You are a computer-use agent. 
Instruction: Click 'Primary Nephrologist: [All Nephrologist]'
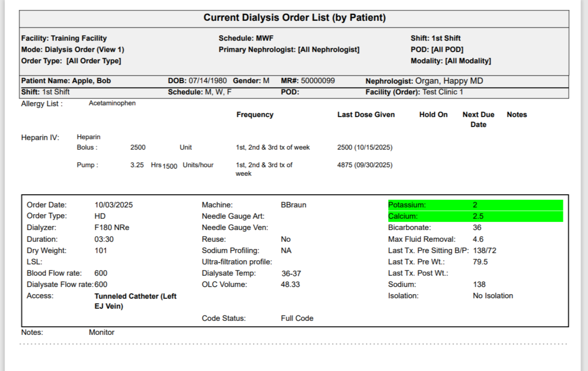tap(289, 49)
